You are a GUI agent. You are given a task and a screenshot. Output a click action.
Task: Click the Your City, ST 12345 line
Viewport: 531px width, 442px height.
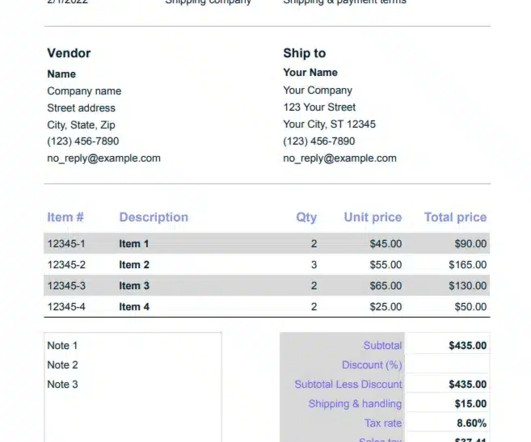pyautogui.click(x=329, y=124)
